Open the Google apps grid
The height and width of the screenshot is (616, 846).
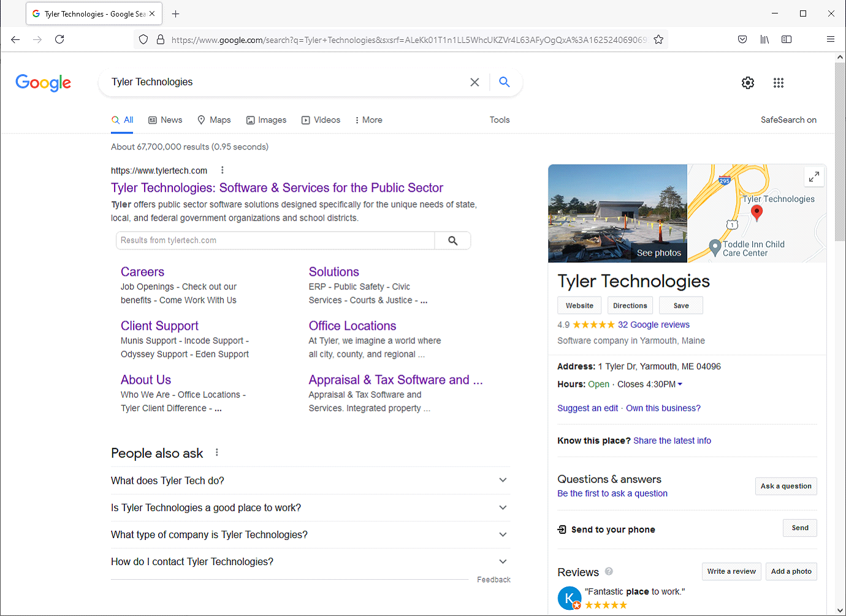click(x=779, y=83)
